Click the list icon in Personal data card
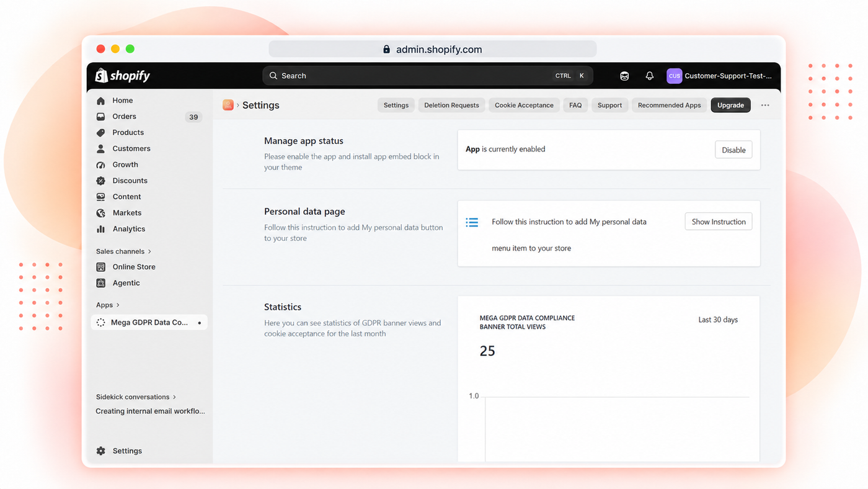Image resolution: width=868 pixels, height=489 pixels. pyautogui.click(x=472, y=222)
